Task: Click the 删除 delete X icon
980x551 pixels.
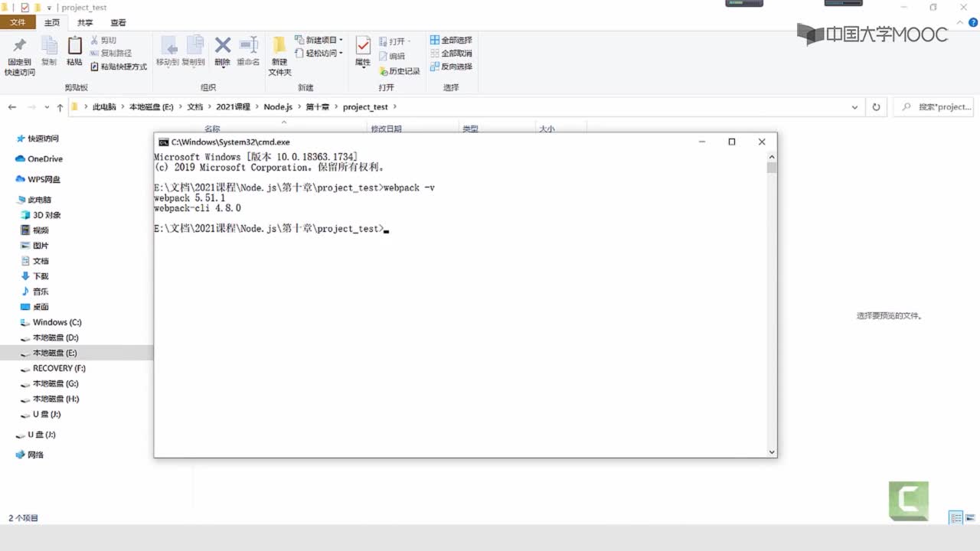Action: point(223,45)
